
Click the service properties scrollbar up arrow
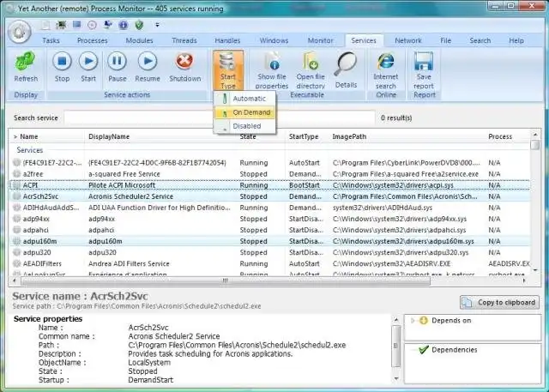tap(396, 320)
